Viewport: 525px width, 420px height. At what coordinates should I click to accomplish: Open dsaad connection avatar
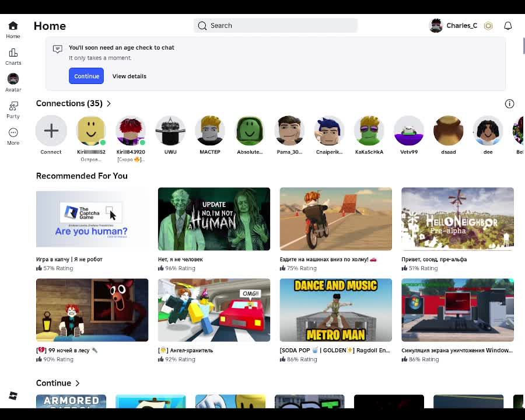coord(449,131)
